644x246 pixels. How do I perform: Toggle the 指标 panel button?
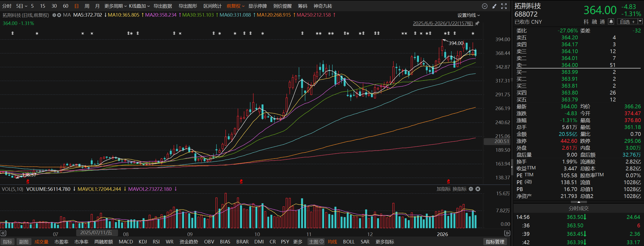pos(7,242)
